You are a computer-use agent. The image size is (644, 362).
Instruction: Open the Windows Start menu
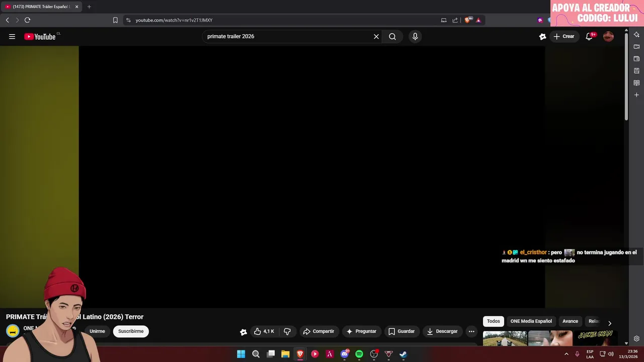tap(241, 354)
